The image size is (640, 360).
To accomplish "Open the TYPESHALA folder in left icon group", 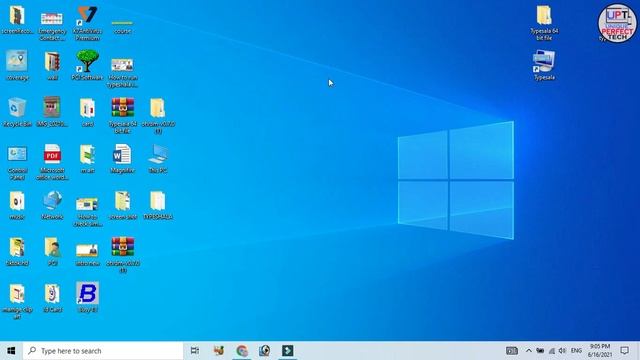I will (158, 205).
